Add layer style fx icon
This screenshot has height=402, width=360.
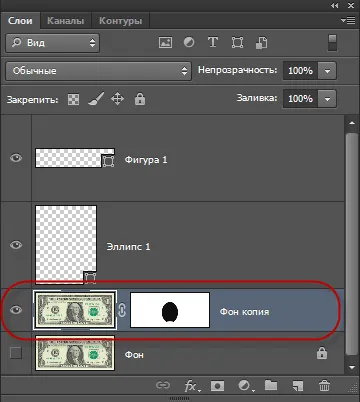[x=192, y=386]
